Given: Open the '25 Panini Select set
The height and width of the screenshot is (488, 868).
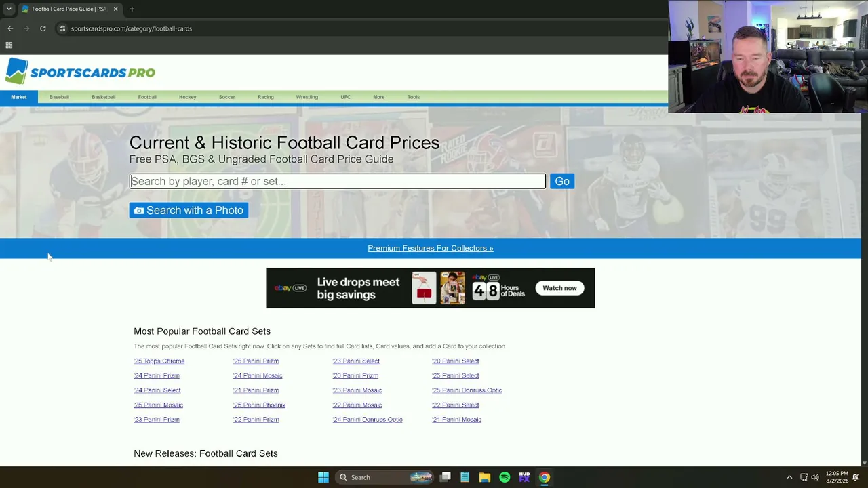Looking at the screenshot, I should tap(456, 375).
